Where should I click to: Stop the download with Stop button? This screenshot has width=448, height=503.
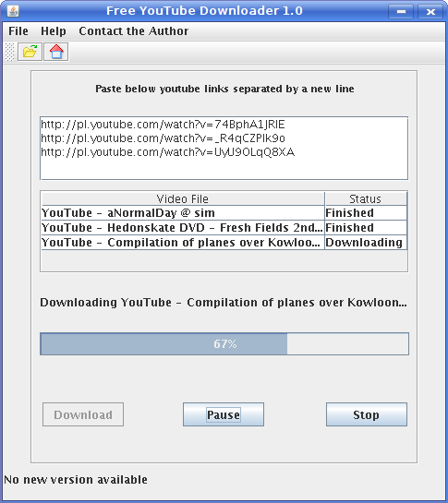367,414
